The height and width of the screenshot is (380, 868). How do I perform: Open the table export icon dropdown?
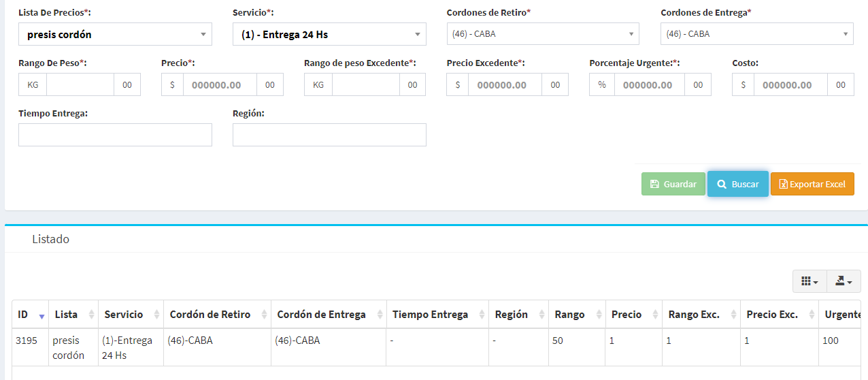pos(844,281)
